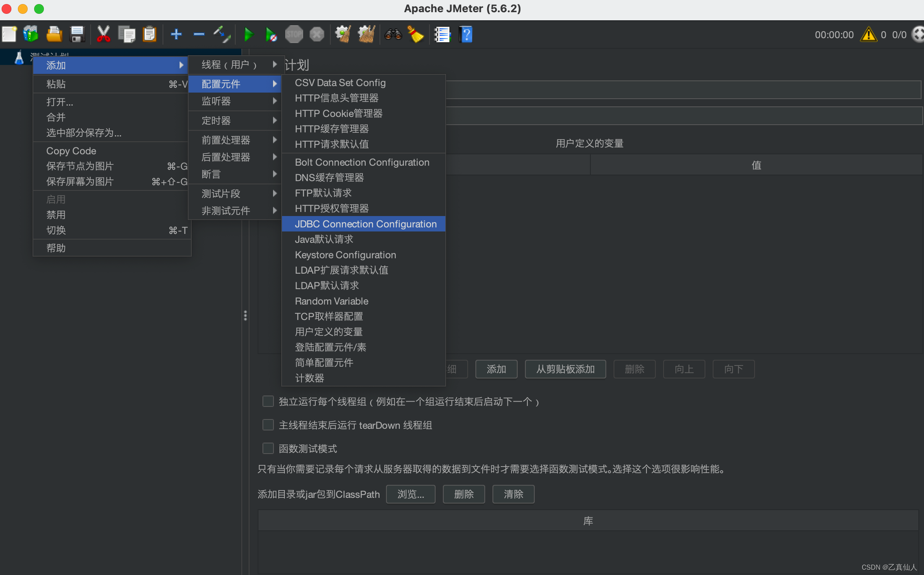Click the Clear broom with gear icon
924x575 pixels.
tap(343, 35)
